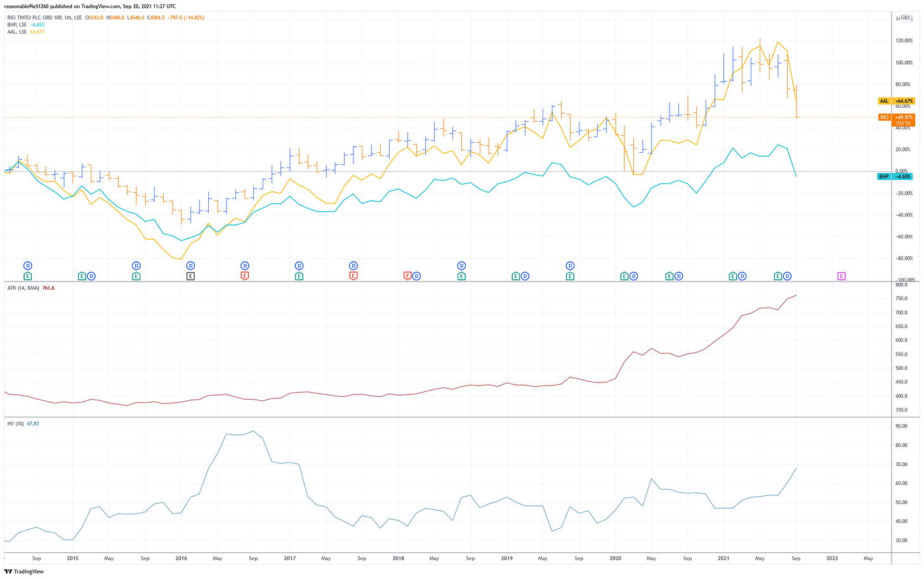Viewport: 924px width, 579px height.
Task: Open the GBX currency selector
Action: [x=905, y=18]
